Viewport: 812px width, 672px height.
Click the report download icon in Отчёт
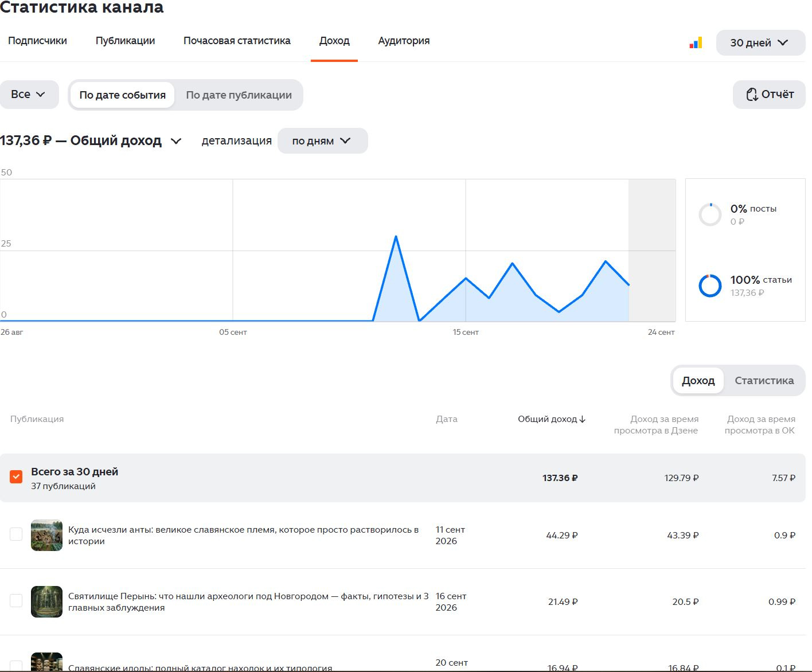tap(752, 95)
